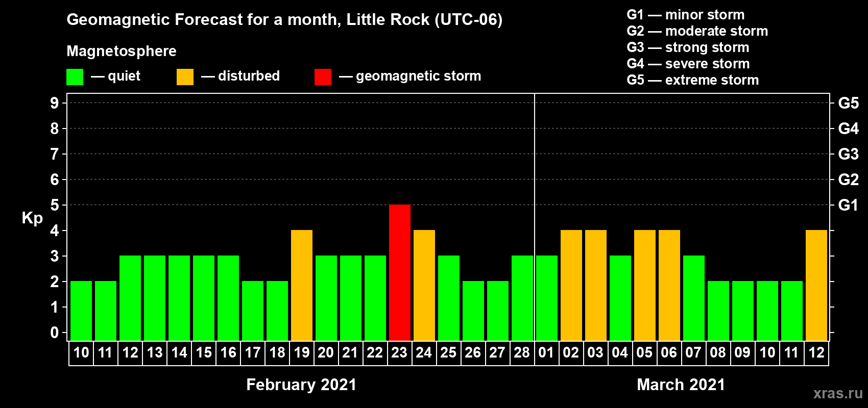Image resolution: width=868 pixels, height=408 pixels.
Task: Click the orange bar for March 12
Action: [x=816, y=285]
